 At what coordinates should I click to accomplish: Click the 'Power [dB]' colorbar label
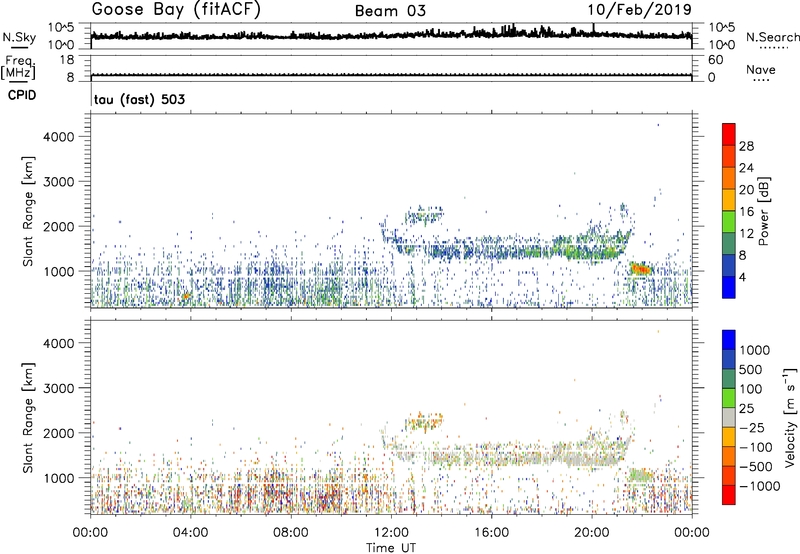(x=764, y=211)
